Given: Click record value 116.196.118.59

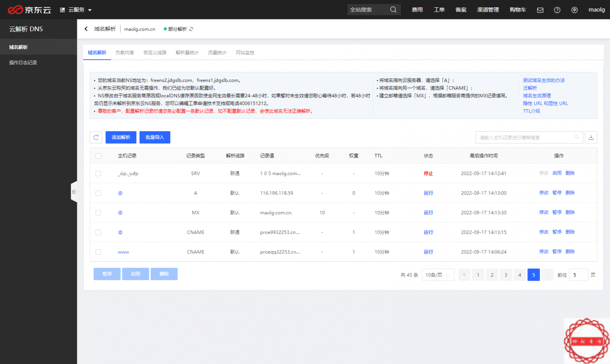Looking at the screenshot, I should point(277,193).
